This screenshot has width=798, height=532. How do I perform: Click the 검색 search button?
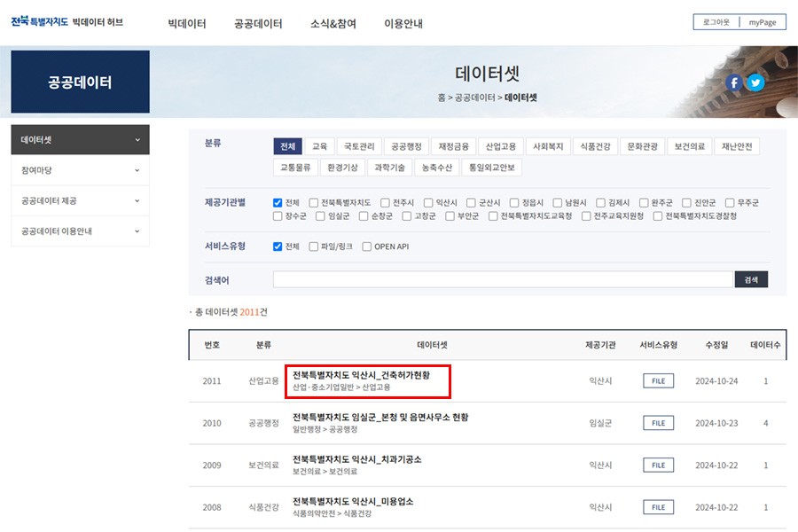click(751, 279)
